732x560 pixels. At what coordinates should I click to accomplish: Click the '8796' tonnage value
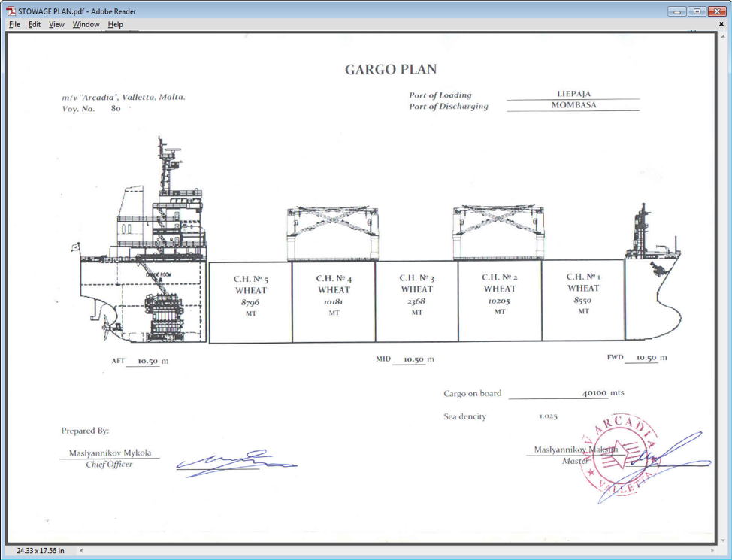tap(251, 303)
